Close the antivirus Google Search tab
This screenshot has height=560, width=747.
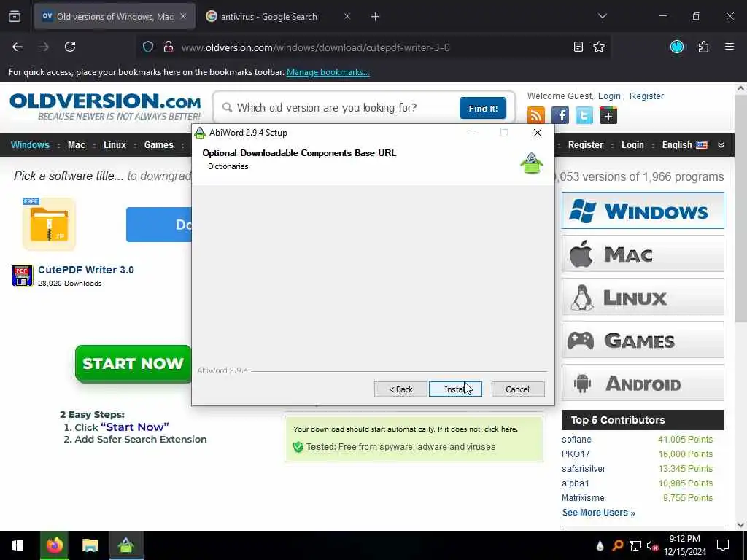(x=347, y=16)
